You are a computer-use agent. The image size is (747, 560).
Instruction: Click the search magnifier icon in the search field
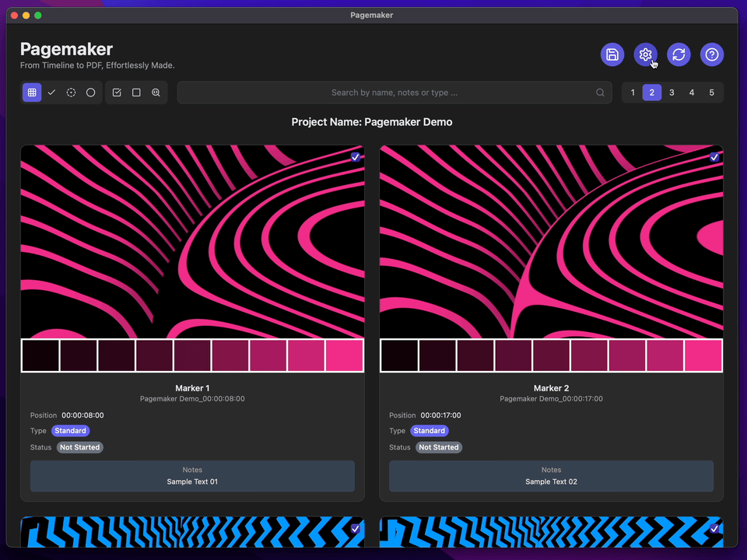coord(600,93)
